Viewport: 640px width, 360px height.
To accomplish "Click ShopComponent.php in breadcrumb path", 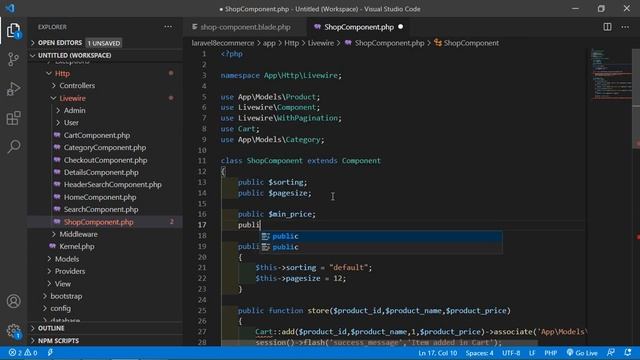I will pyautogui.click(x=389, y=43).
